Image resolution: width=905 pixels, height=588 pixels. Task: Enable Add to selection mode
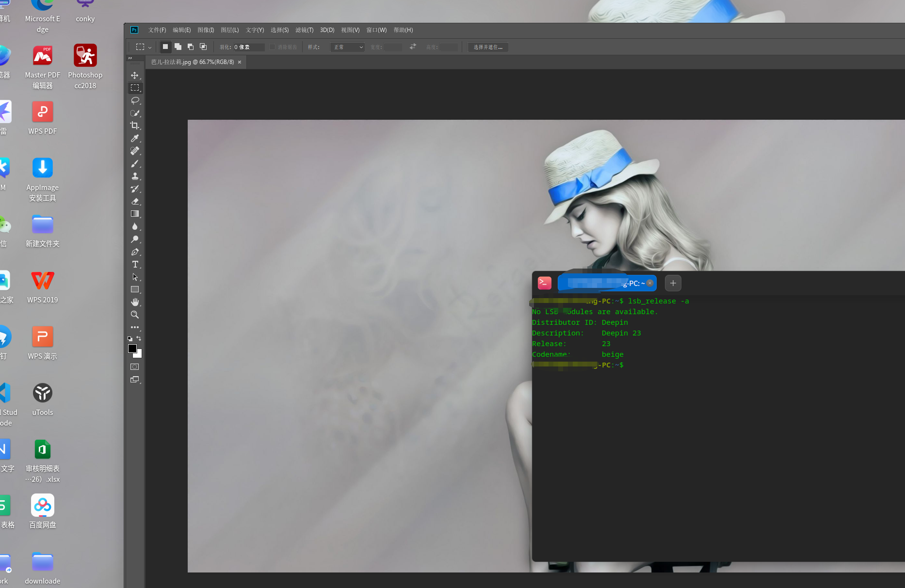(178, 47)
